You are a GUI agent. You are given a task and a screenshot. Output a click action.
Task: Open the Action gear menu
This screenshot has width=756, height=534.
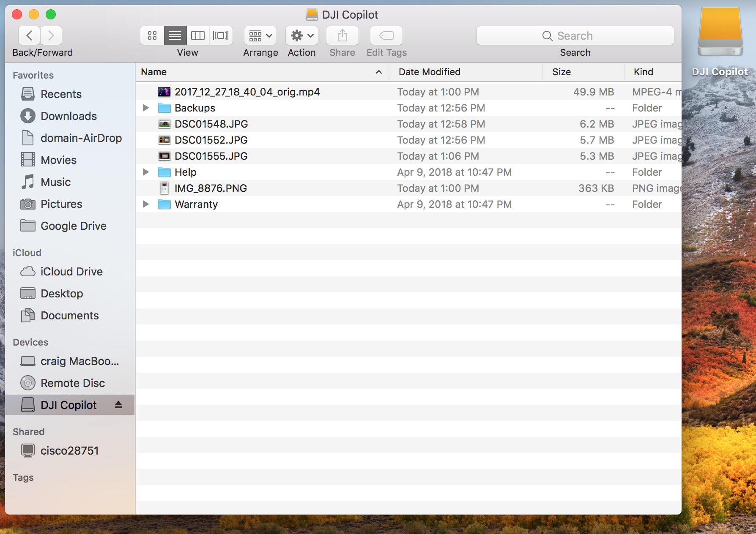pos(302,35)
